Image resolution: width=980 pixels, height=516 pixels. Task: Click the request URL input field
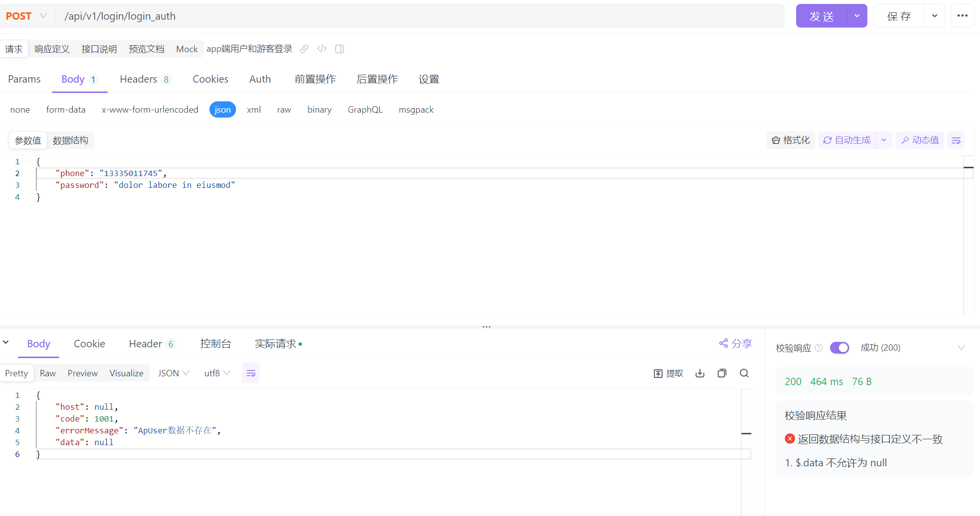click(419, 16)
